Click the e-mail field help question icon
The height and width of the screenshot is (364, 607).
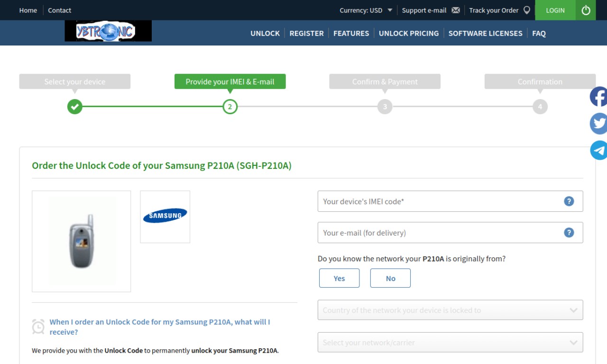tap(569, 233)
